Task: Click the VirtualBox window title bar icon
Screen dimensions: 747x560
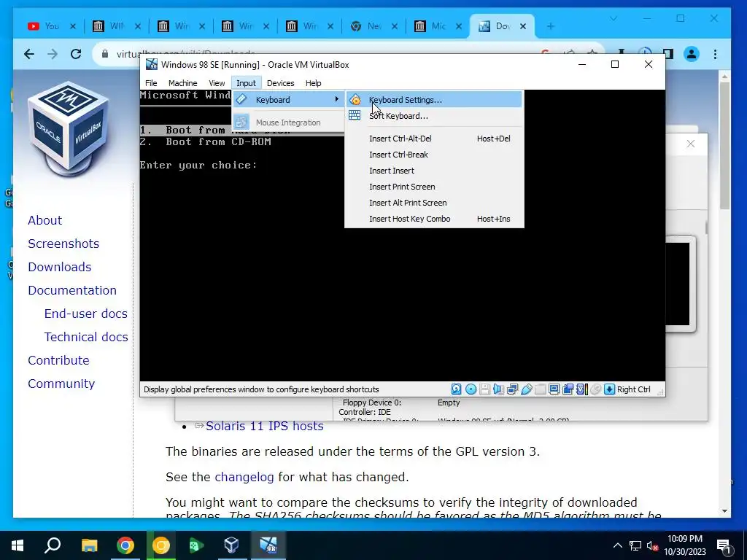Action: pos(152,64)
